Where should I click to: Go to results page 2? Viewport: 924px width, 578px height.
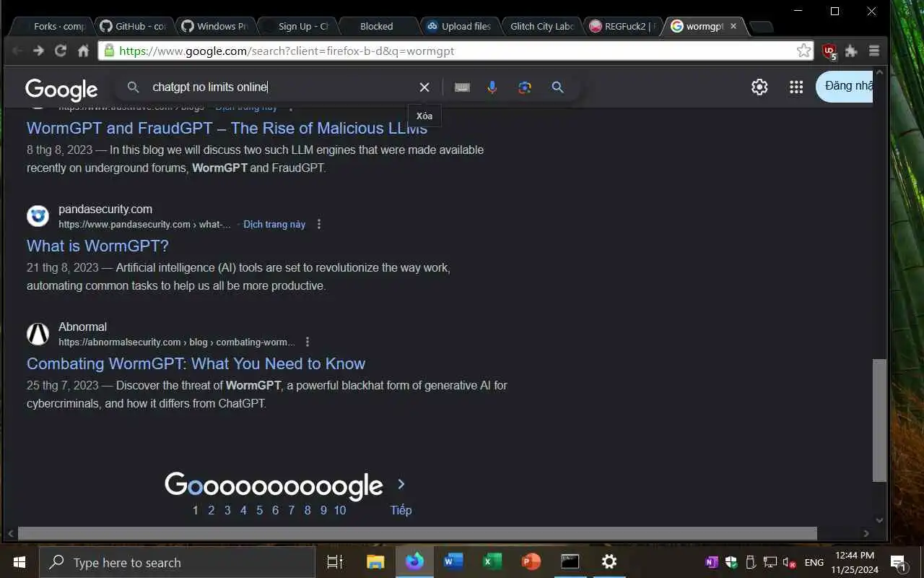pos(212,510)
